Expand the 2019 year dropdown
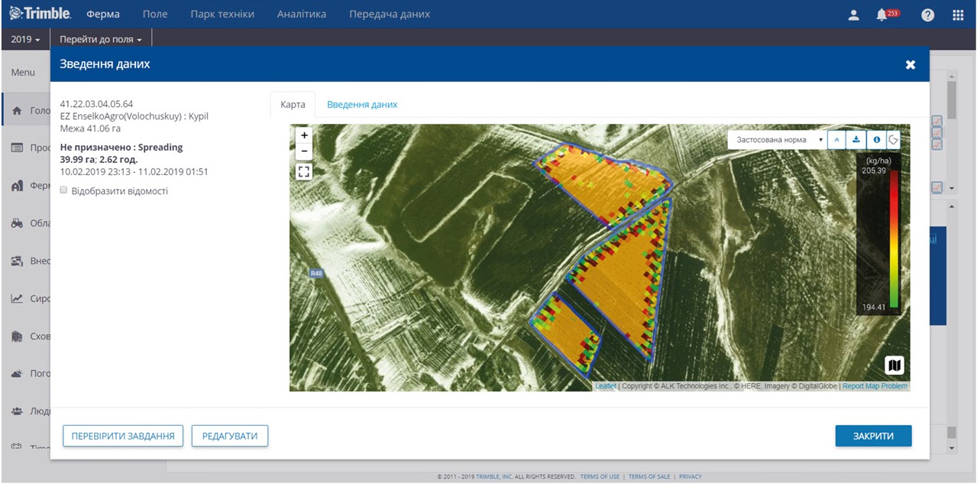The height and width of the screenshot is (484, 980). coord(25,39)
